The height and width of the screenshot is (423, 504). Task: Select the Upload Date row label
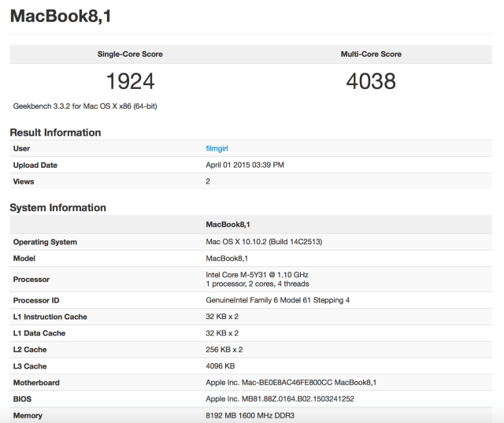coord(35,165)
